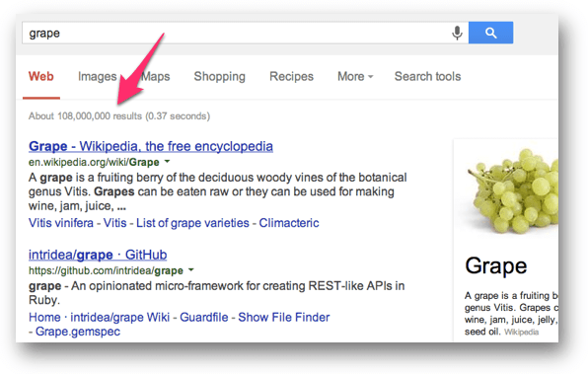Viewport: 588px width, 374px height.
Task: Open the dropdown arrow beside en.wikipedia.org/wiki/Grape
Action: point(168,162)
